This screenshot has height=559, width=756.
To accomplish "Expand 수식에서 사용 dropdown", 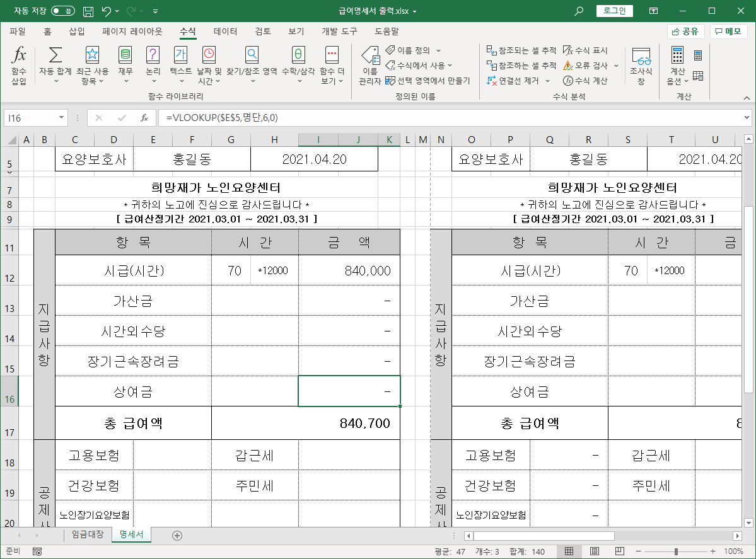I will point(450,66).
